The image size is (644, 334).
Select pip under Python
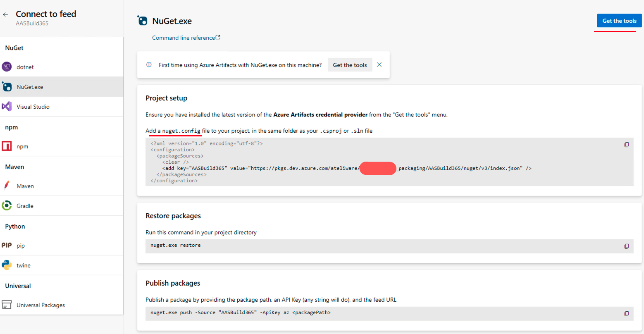(x=62, y=246)
